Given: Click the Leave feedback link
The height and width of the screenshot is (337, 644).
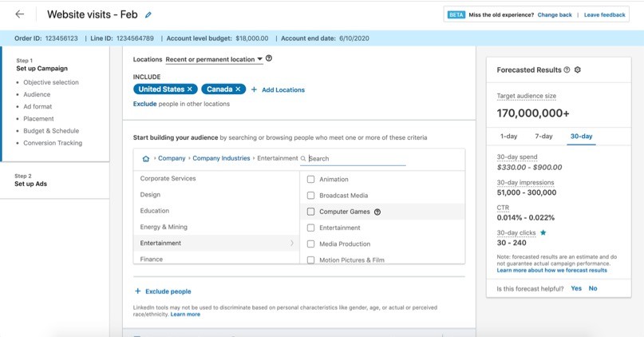Looking at the screenshot, I should [x=604, y=14].
